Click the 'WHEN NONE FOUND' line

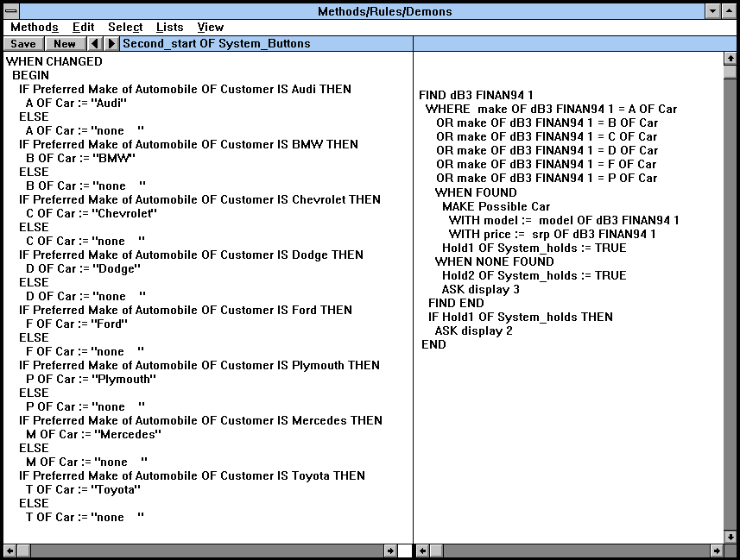click(x=494, y=261)
